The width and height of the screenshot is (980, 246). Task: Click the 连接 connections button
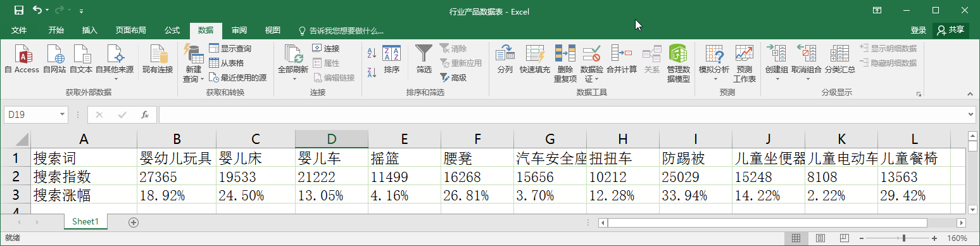(326, 49)
